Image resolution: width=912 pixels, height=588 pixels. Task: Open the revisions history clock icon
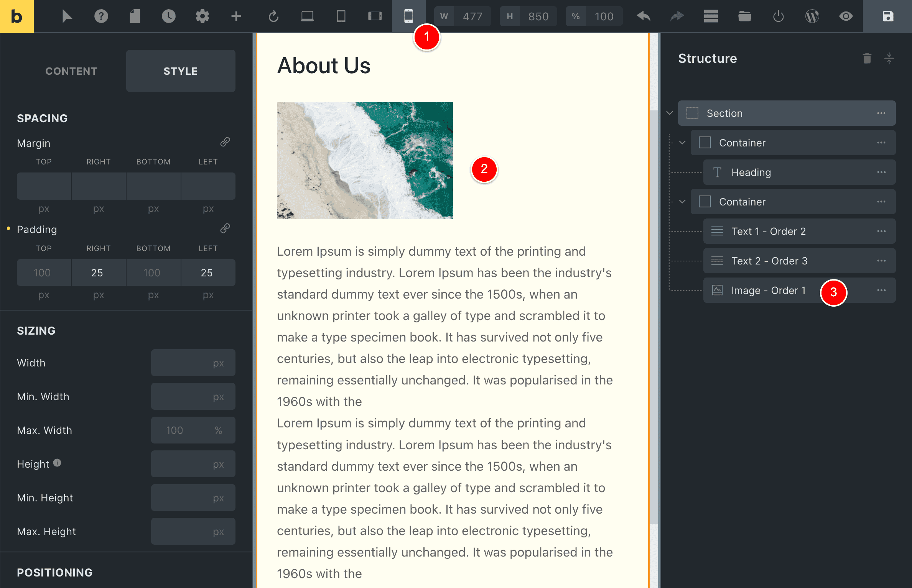point(168,16)
